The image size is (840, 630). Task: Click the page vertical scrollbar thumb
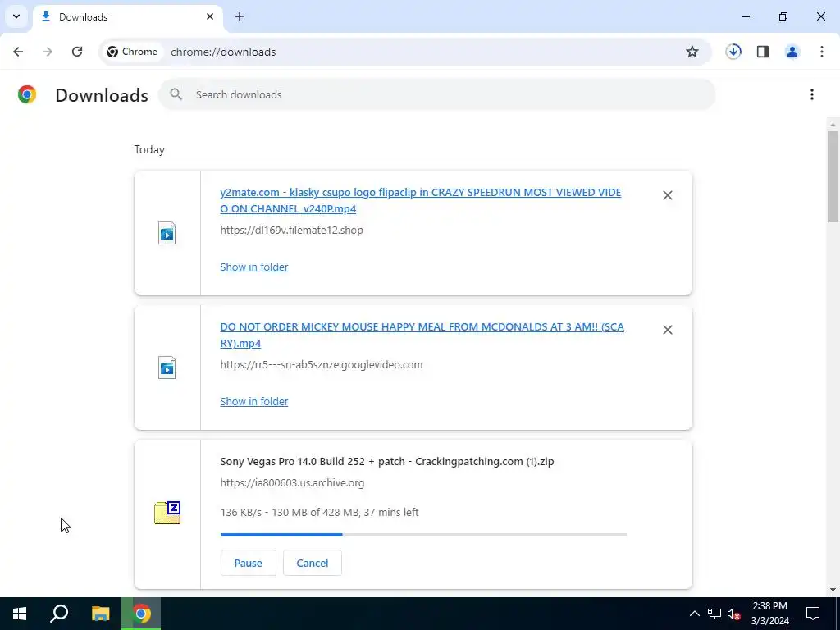pos(833,177)
